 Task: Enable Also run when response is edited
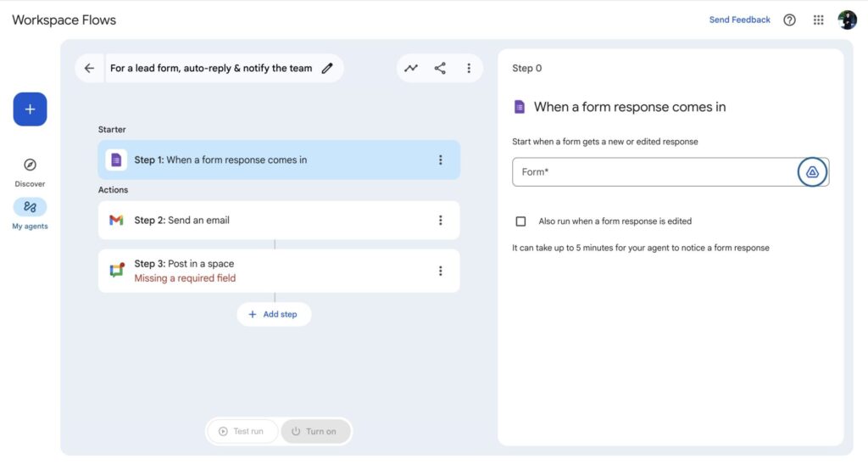(520, 221)
